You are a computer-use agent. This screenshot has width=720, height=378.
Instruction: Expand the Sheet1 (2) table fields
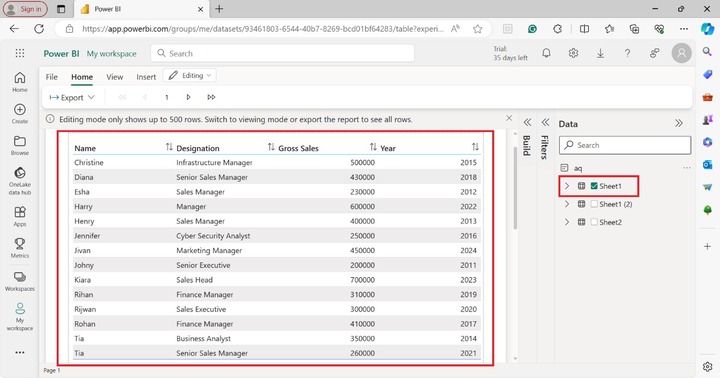pyautogui.click(x=567, y=204)
